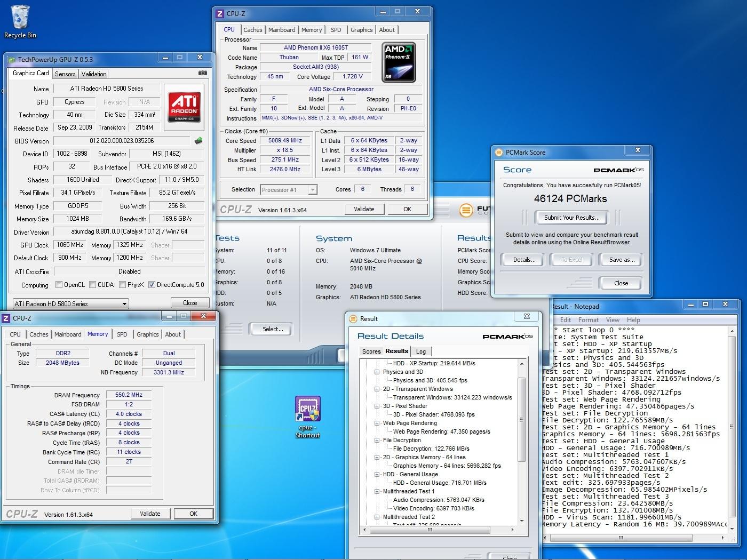Click the 46124 PCMarks score text
This screenshot has height=560, width=747.
[570, 198]
